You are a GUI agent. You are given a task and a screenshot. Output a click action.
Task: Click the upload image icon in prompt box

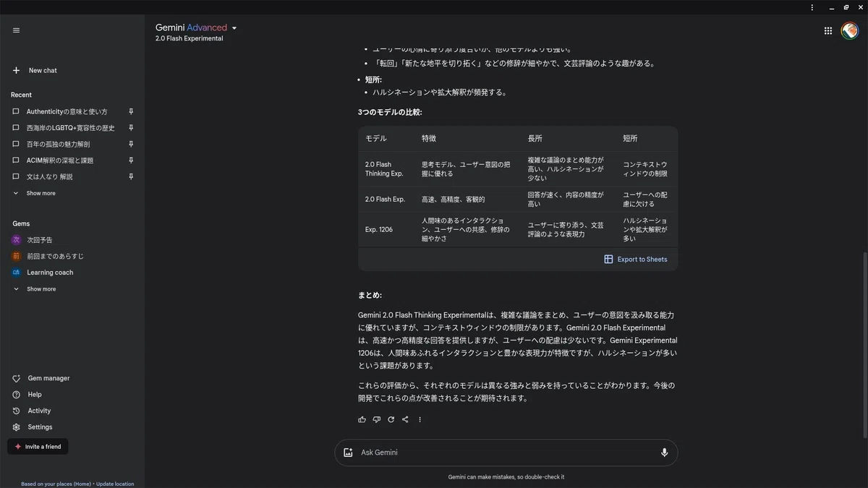pyautogui.click(x=348, y=453)
